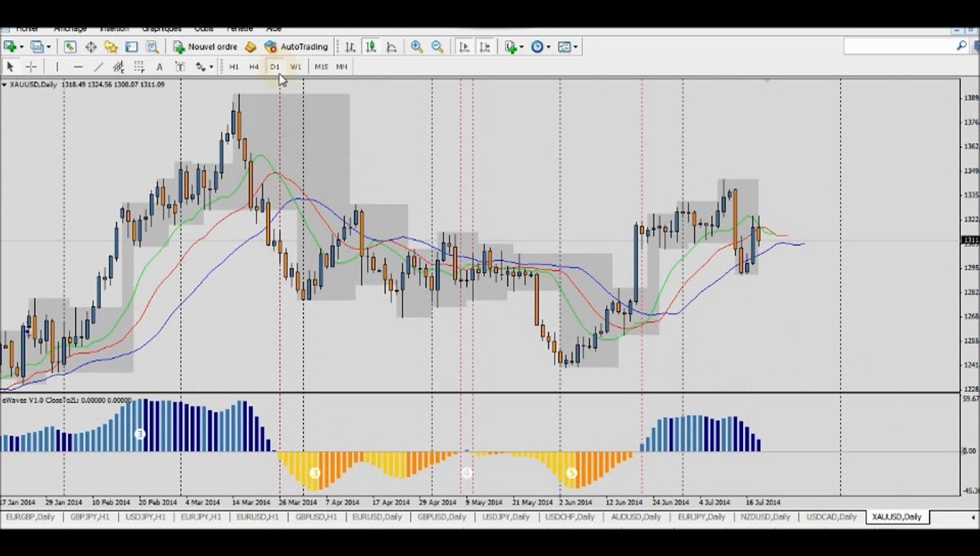
Task: Toggle Chart Shift
Action: tap(485, 47)
